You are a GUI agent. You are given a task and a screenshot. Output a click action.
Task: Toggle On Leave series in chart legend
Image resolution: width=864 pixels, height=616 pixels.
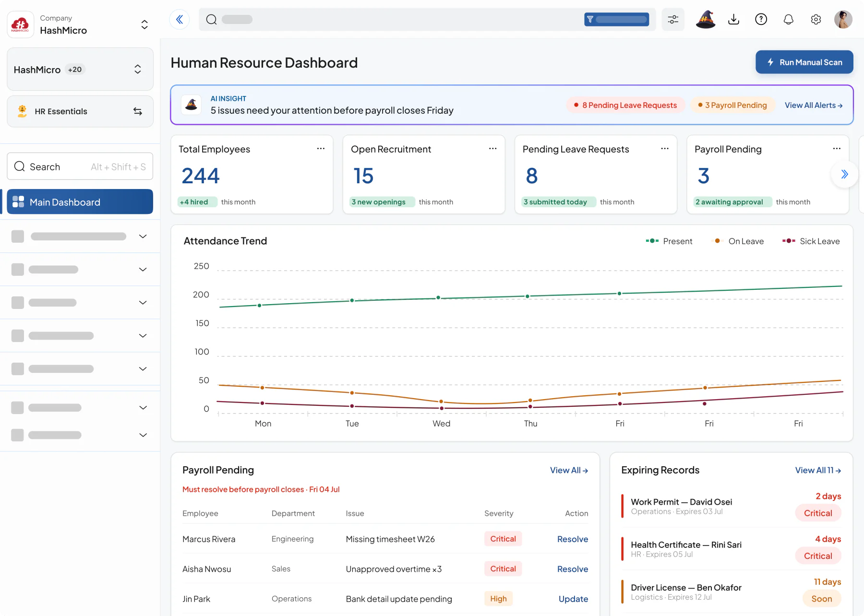pyautogui.click(x=738, y=241)
